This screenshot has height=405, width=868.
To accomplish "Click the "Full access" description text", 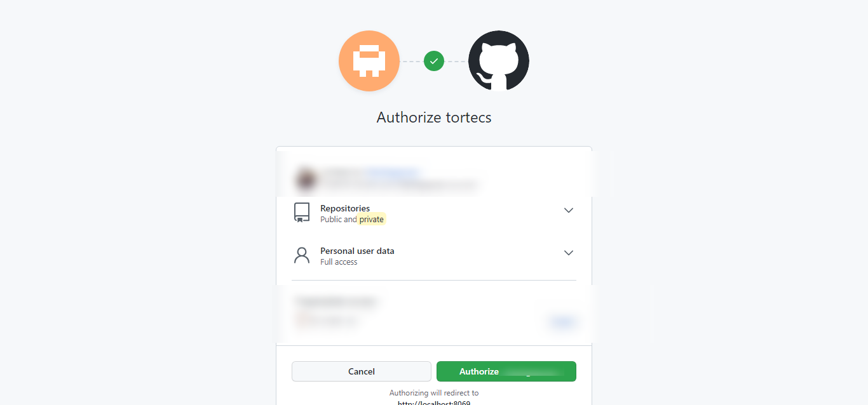I will tap(339, 262).
